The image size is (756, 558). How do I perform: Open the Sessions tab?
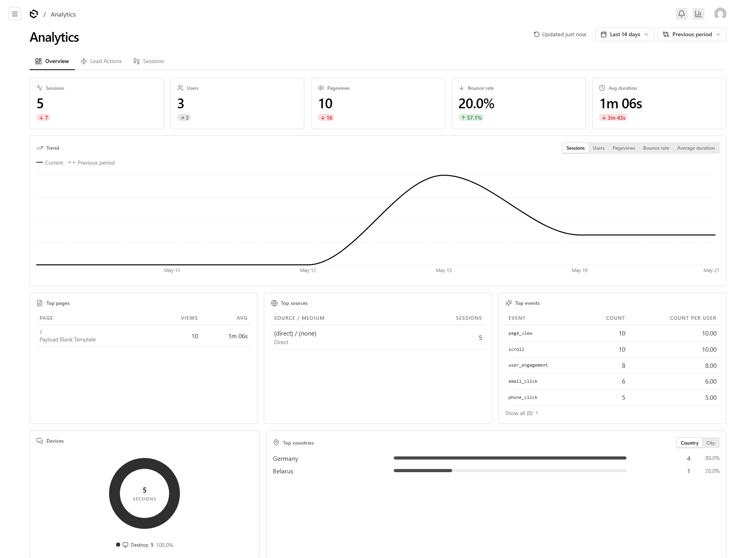click(148, 61)
